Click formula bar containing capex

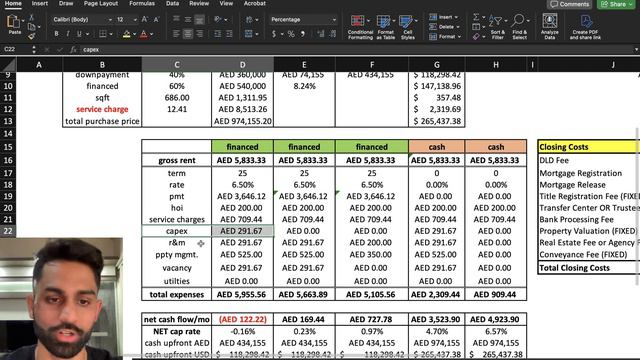pos(355,49)
